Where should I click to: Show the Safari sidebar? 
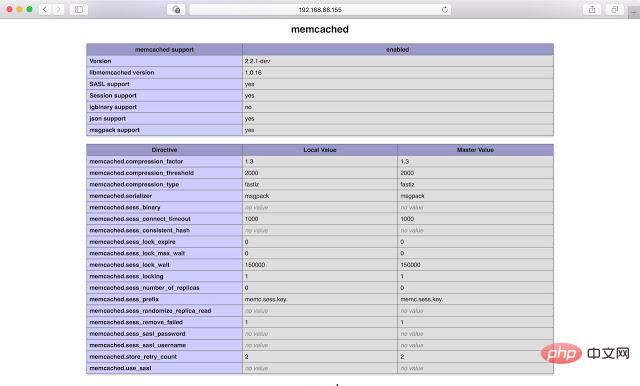point(79,9)
